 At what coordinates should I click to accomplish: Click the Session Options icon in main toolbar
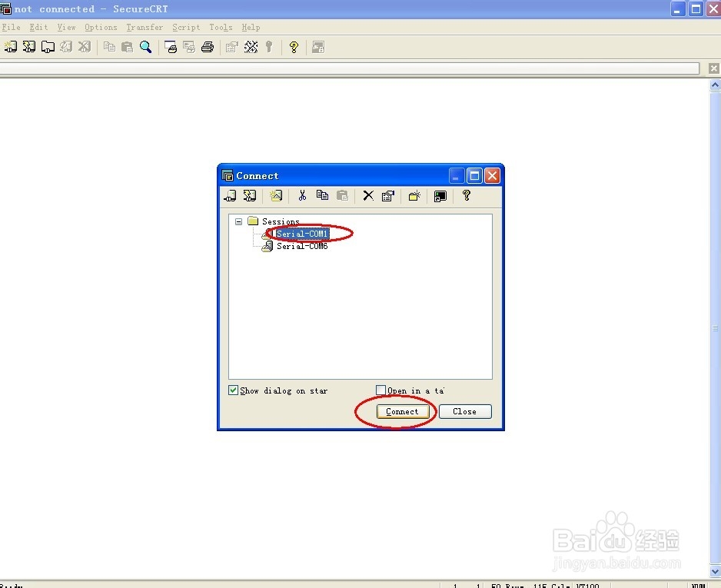pos(232,47)
